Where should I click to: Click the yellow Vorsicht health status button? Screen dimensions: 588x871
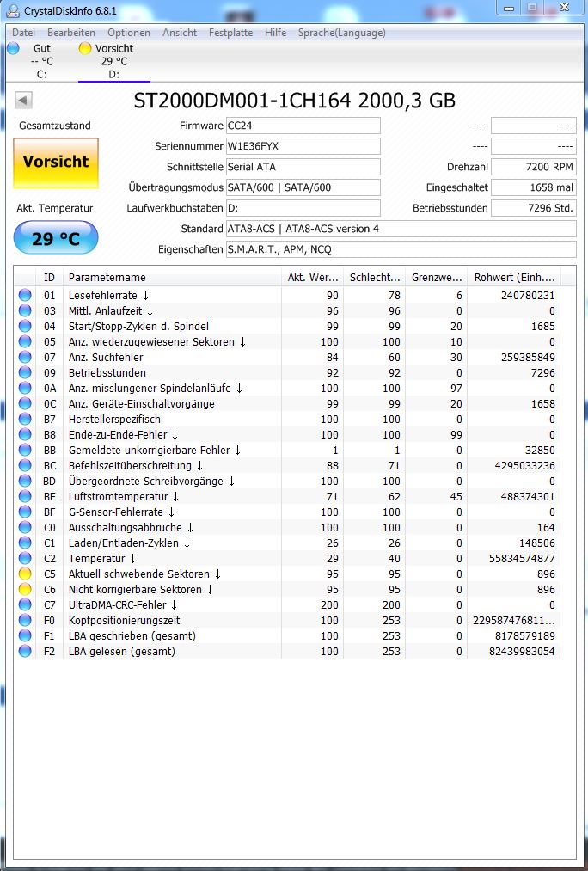tap(56, 163)
